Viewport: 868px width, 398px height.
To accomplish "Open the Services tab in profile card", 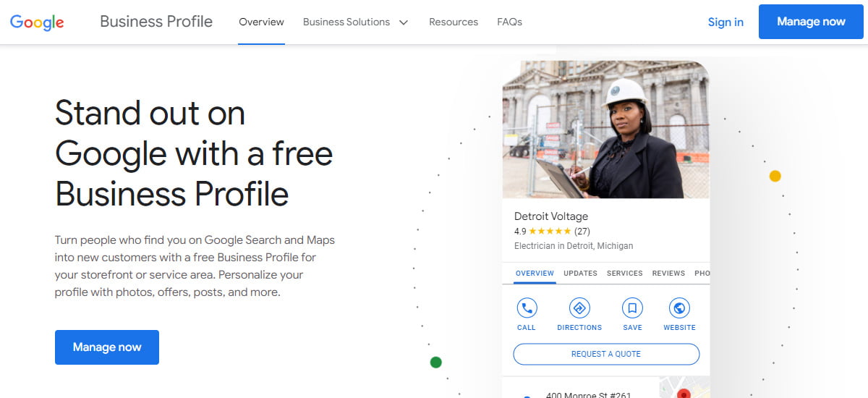I will [x=625, y=274].
